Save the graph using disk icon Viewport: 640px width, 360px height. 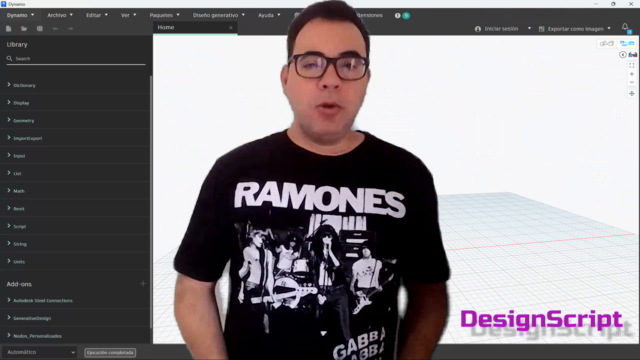coord(40,29)
